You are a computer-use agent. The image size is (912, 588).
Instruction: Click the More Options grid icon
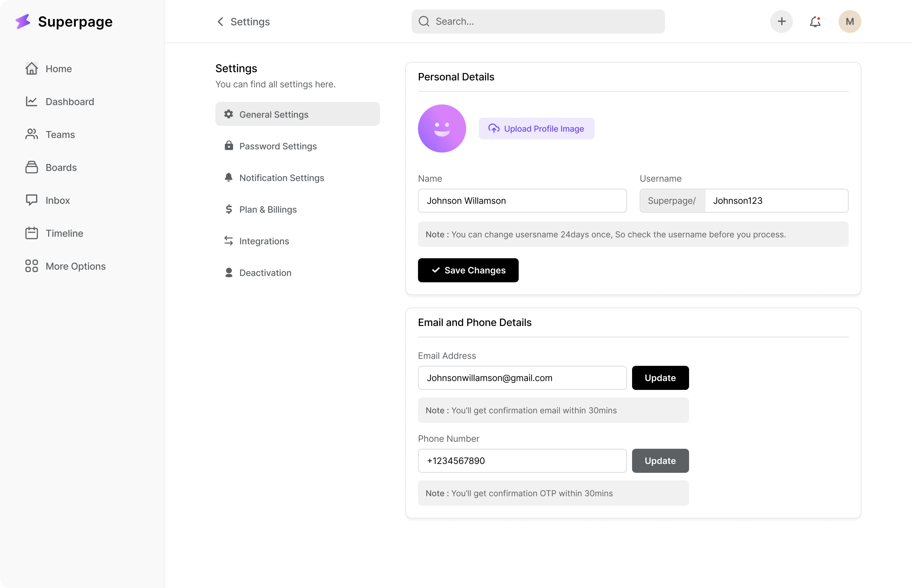pos(31,266)
